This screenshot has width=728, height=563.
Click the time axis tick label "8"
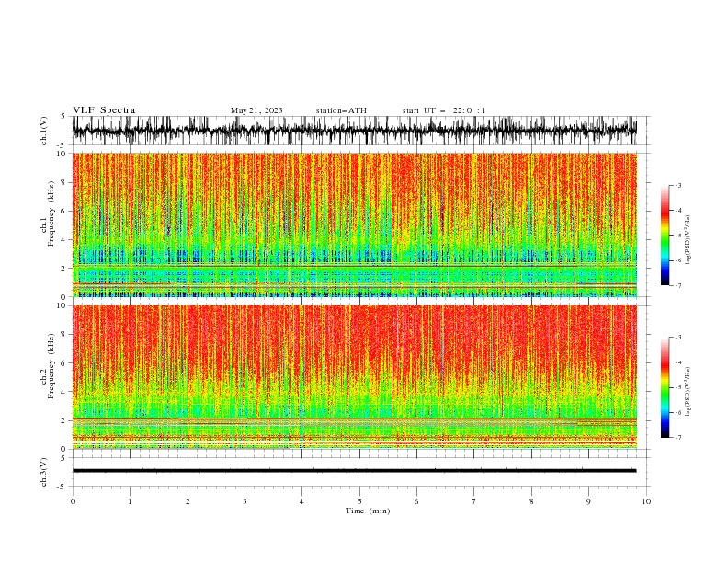pos(531,501)
